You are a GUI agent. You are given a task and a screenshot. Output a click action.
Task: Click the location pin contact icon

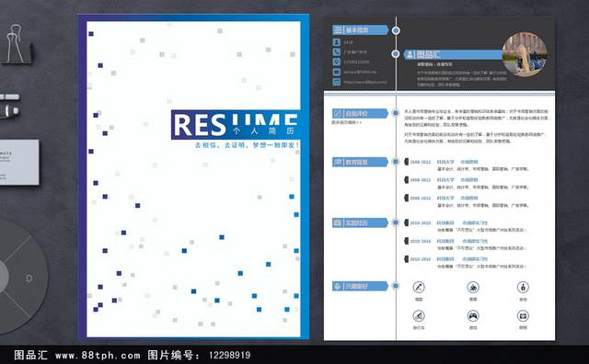pyautogui.click(x=337, y=62)
